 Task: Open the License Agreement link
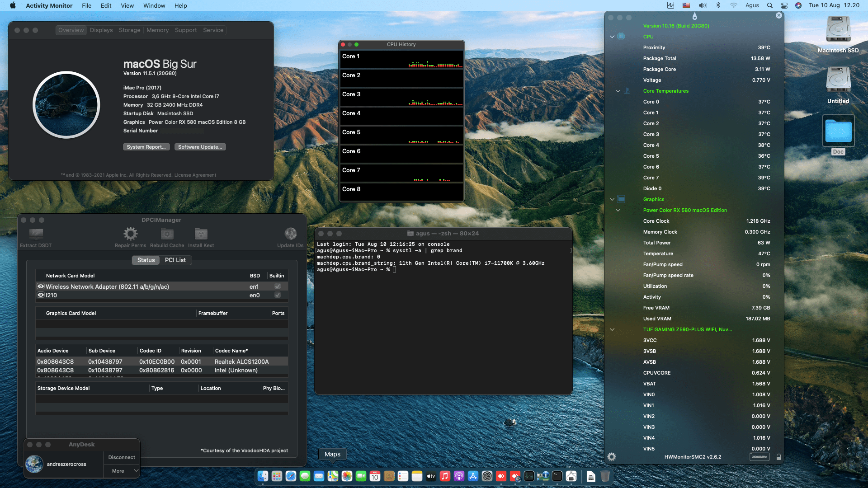pyautogui.click(x=195, y=175)
